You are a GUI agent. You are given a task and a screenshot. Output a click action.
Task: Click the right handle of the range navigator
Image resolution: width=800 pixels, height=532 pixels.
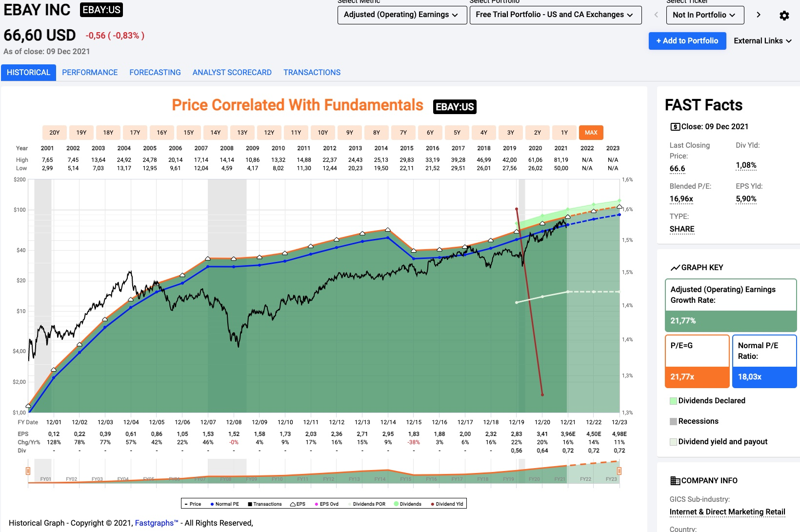(619, 471)
